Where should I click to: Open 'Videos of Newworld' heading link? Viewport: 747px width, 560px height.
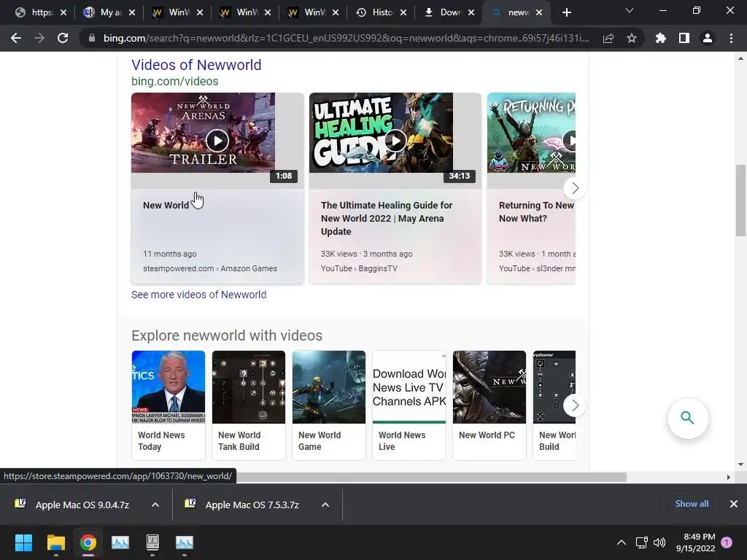pos(196,65)
